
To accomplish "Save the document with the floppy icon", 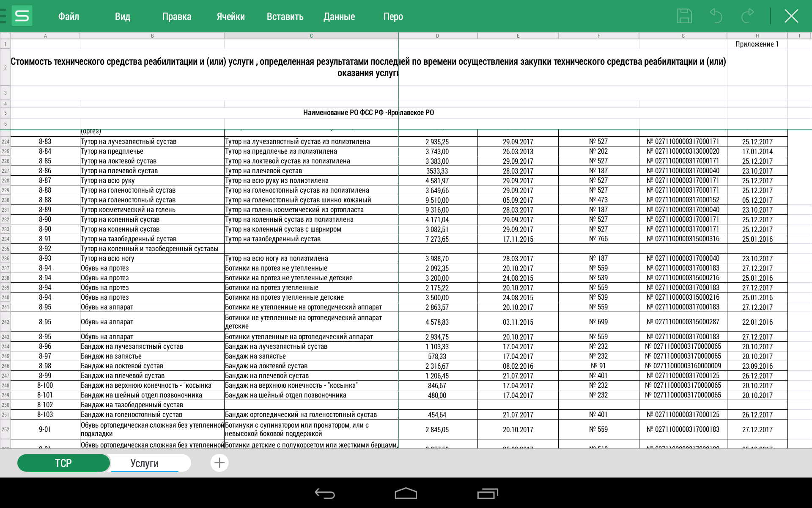I will pyautogui.click(x=684, y=16).
